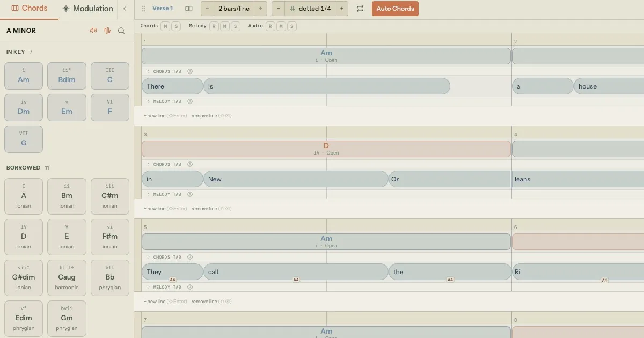This screenshot has height=338, width=644.
Task: Solo the Melody track
Action: pyautogui.click(x=235, y=26)
